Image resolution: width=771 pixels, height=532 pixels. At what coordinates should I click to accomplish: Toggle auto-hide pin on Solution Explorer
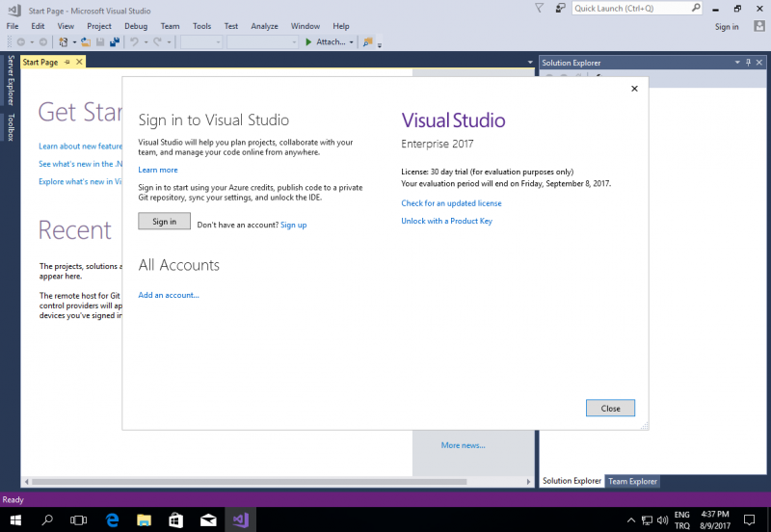coord(749,63)
